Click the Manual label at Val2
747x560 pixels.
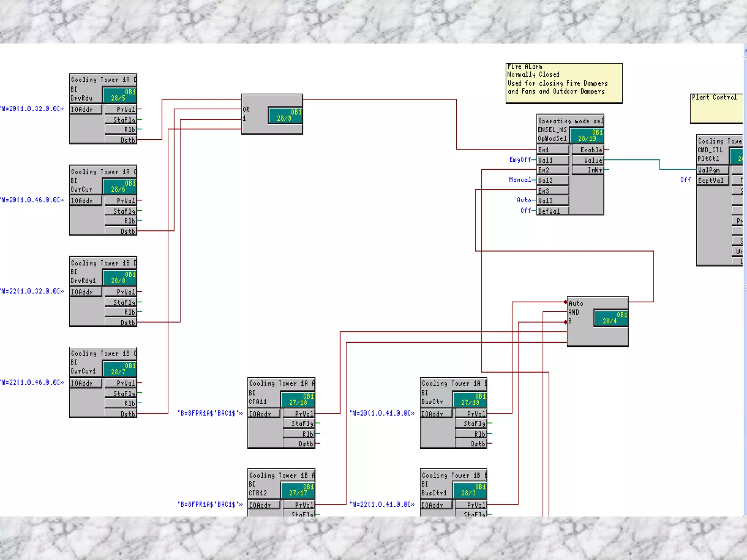tap(520, 180)
